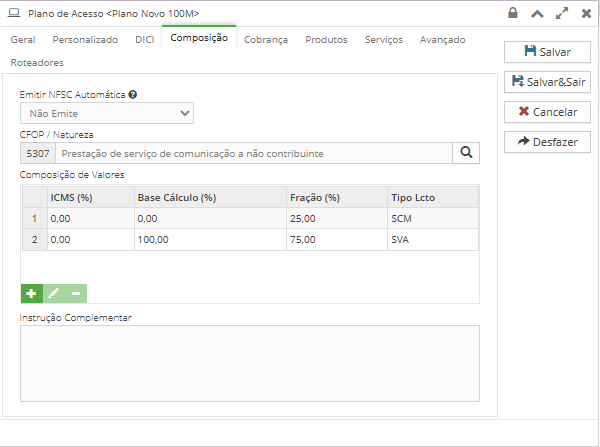This screenshot has width=600, height=447.
Task: Click the pencil edit row icon
Action: [x=54, y=294]
